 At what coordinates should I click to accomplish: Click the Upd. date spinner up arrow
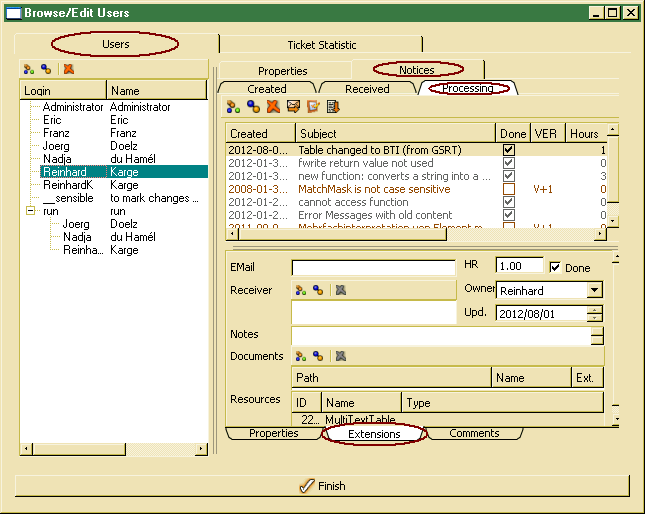(595, 309)
